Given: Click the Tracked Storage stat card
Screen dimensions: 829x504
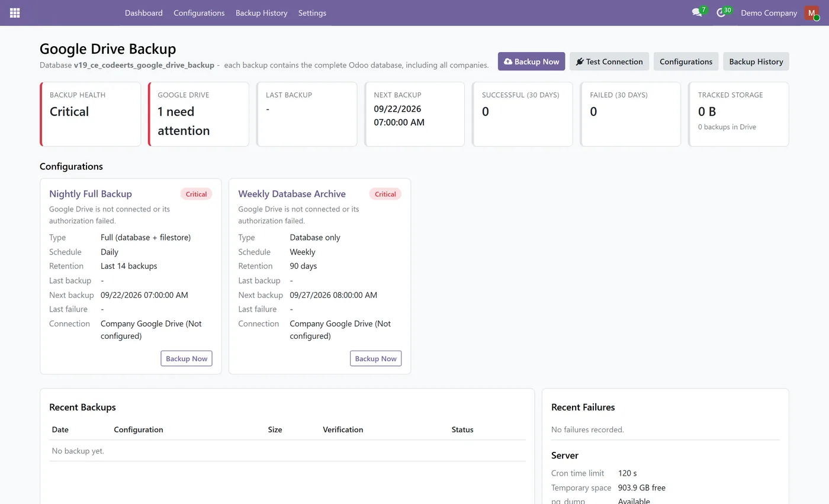Looking at the screenshot, I should 738,114.
